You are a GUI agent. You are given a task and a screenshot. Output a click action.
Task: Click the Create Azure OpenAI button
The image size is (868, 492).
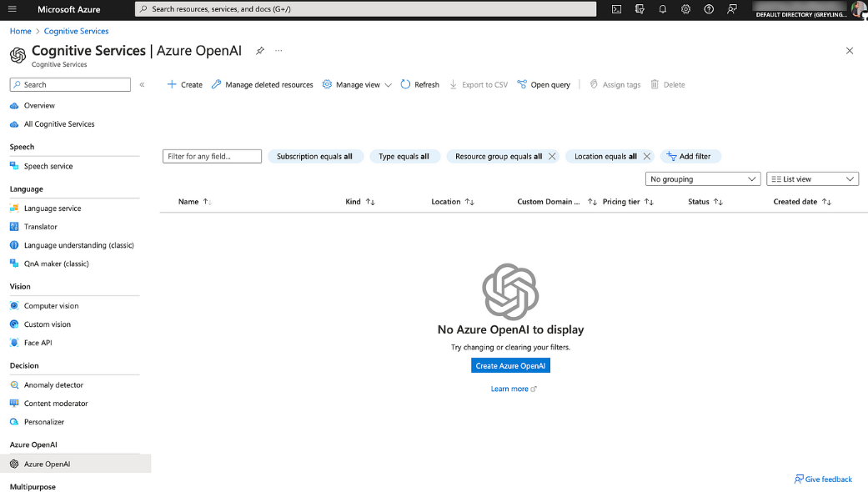[510, 365]
